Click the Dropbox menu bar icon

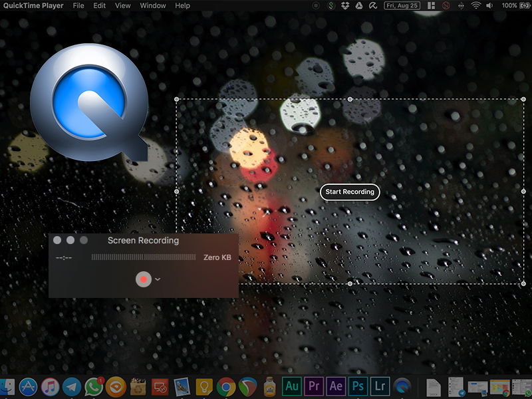[345, 5]
